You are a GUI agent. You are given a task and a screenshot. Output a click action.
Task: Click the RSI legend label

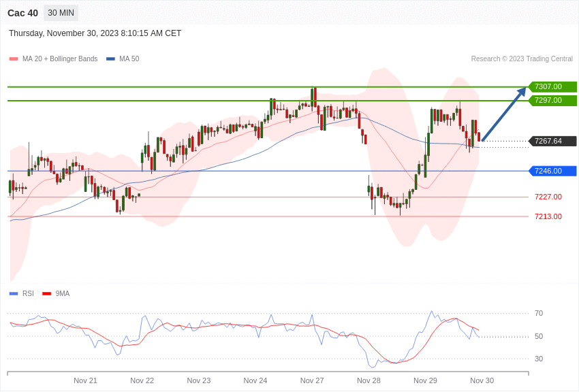[x=28, y=294]
